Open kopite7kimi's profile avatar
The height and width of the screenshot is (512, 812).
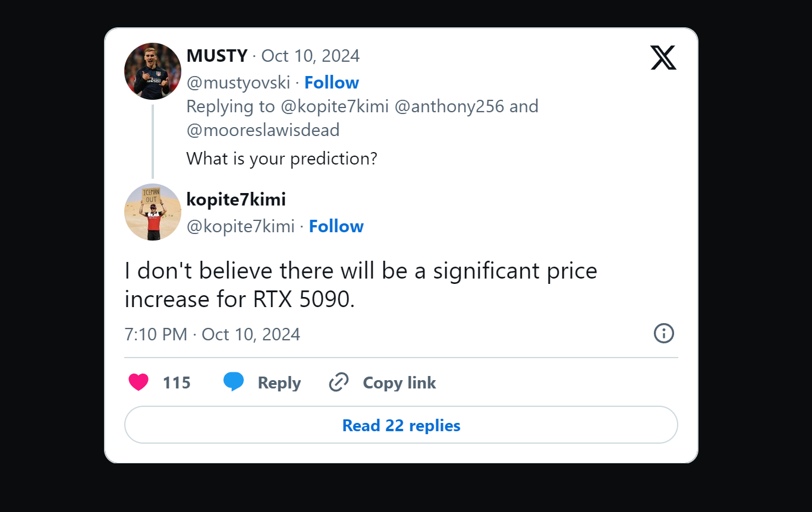(x=153, y=212)
